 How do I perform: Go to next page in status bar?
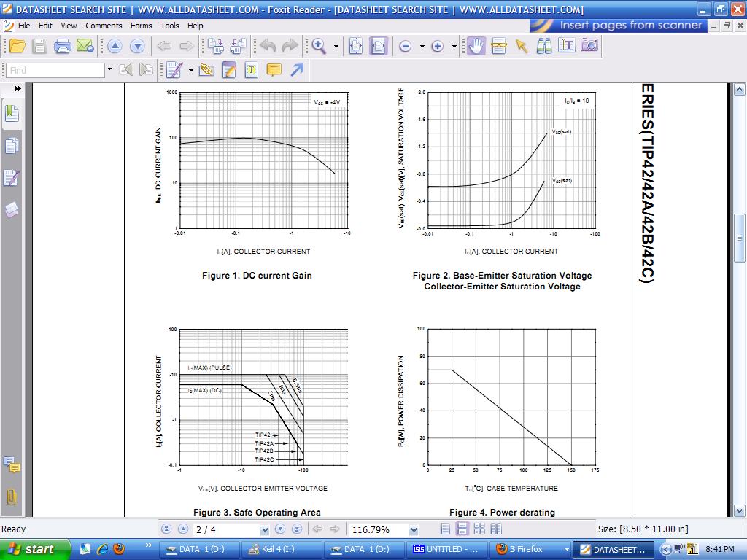pos(280,529)
